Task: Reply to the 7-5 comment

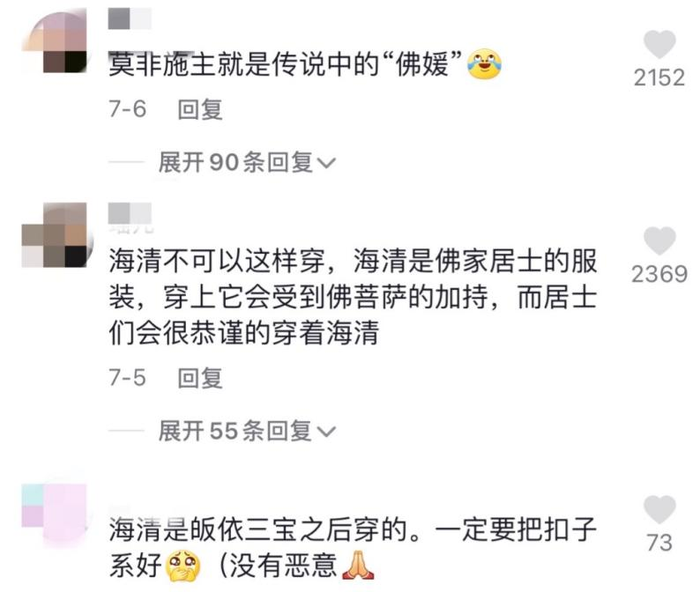Action: tap(200, 378)
